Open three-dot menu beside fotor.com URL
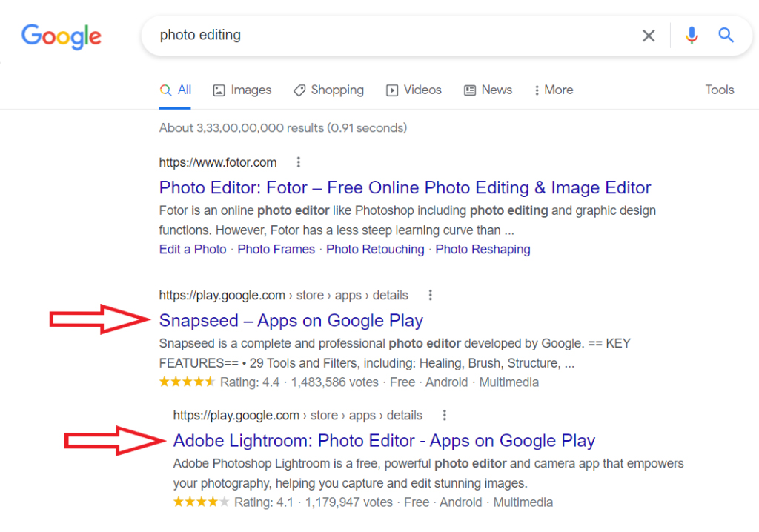Screen dimensions: 759x532 298,162
